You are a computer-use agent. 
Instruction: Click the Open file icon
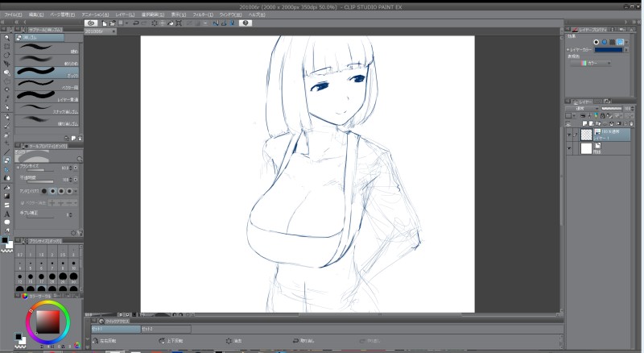click(x=112, y=23)
